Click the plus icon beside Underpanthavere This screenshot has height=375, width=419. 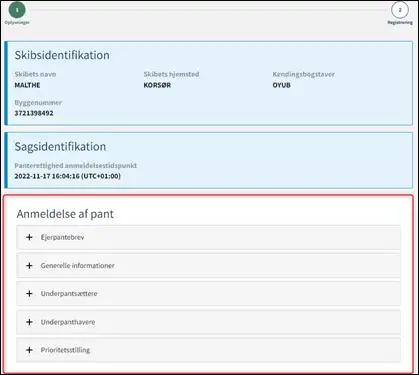[29, 322]
